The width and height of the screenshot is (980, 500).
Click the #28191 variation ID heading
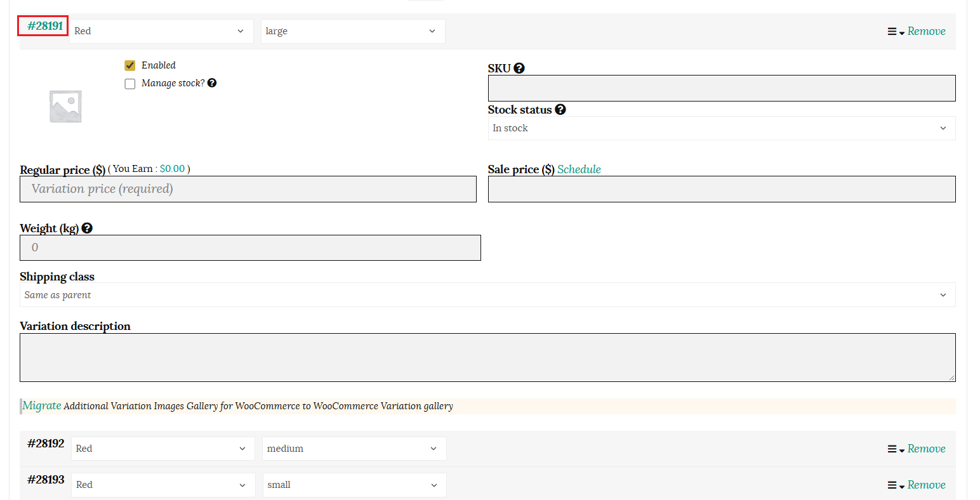click(45, 26)
